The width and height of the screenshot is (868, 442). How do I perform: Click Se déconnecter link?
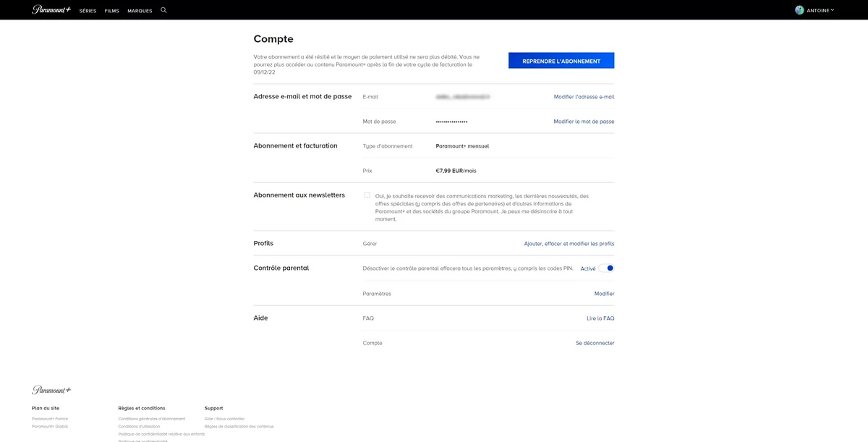coord(595,343)
